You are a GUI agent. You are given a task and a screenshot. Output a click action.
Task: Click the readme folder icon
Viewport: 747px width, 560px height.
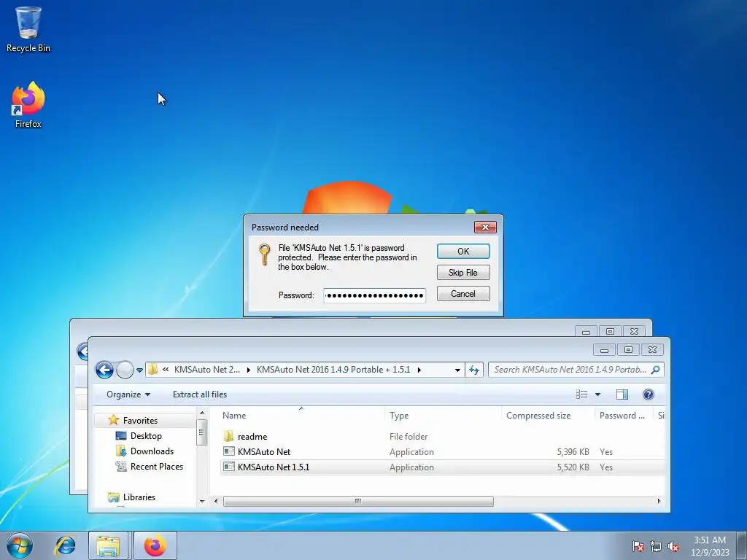click(228, 436)
